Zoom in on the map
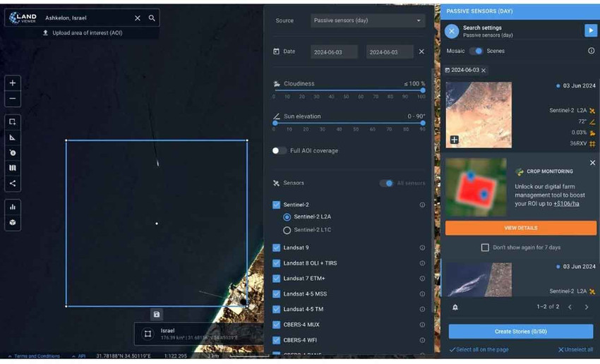Screen dimensions: 600x364 (13, 83)
